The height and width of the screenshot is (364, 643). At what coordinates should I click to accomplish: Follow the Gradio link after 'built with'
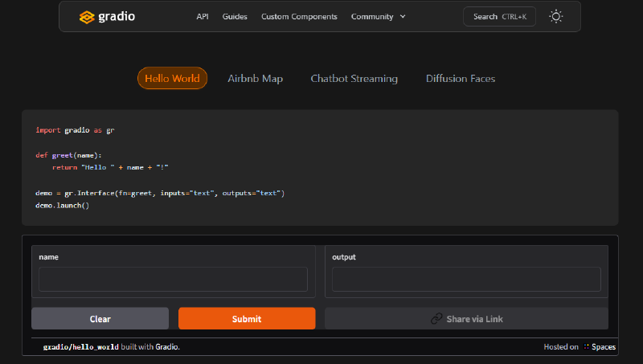pyautogui.click(x=167, y=347)
